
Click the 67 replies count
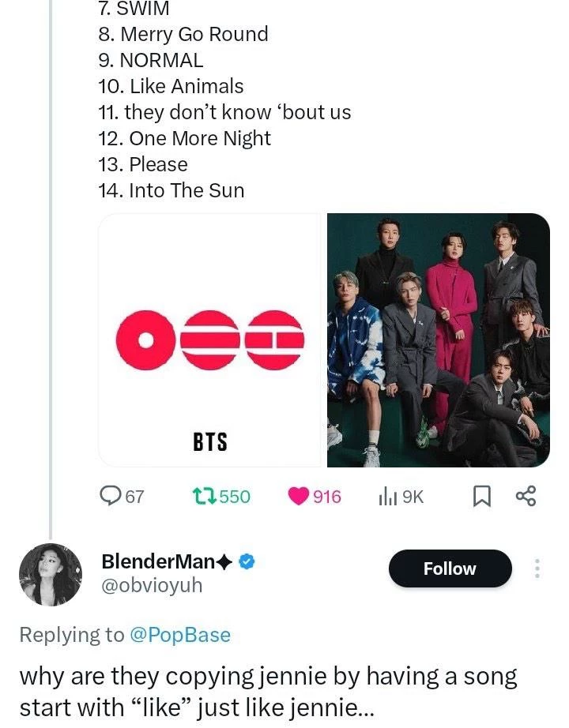tap(135, 497)
